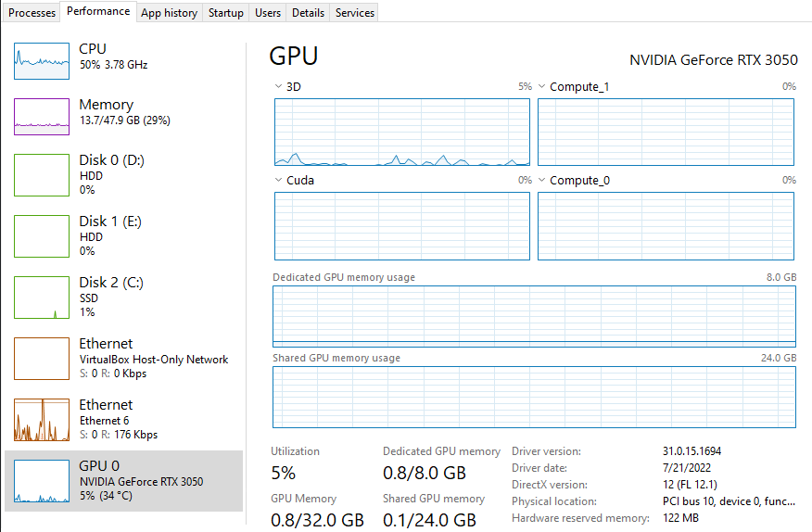812x532 pixels.
Task: Select Disk 0 (D:) in sidebar
Action: click(x=124, y=175)
